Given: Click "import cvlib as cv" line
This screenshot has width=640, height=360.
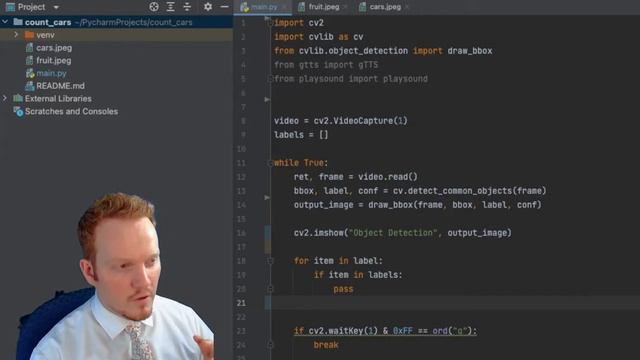Looking at the screenshot, I should 319,37.
